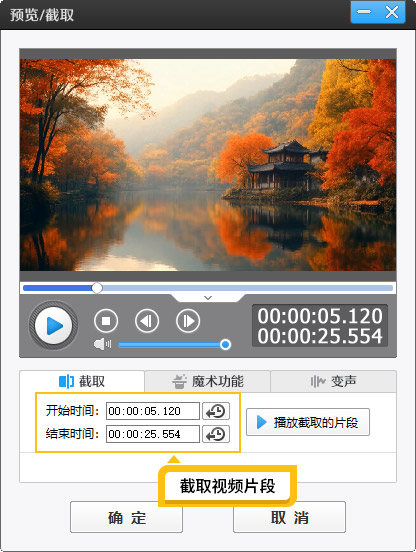Step back one frame
Image resolution: width=416 pixels, height=552 pixels.
point(147,321)
